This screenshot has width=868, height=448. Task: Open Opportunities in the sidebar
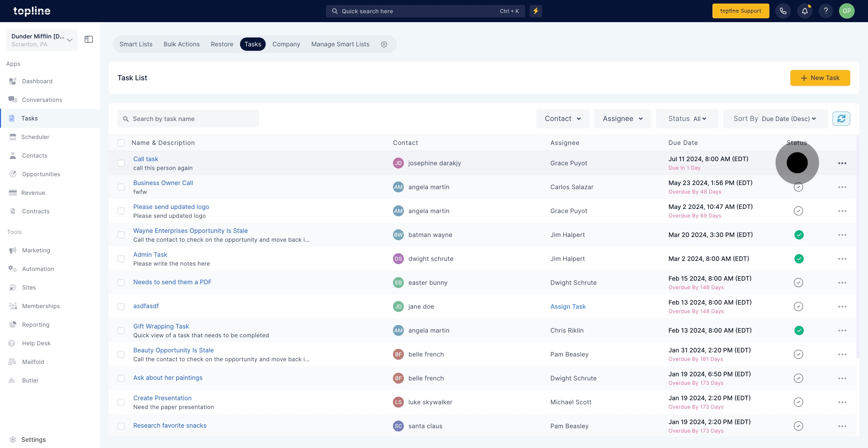[41, 174]
